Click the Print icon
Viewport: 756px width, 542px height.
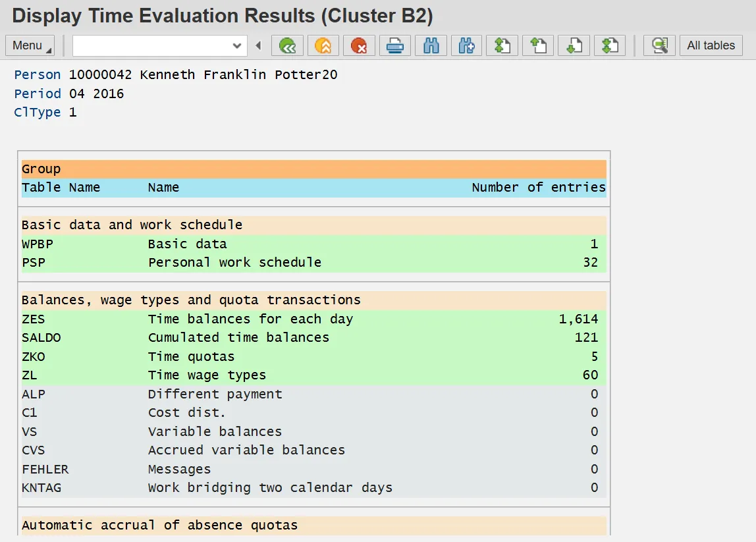click(x=394, y=45)
